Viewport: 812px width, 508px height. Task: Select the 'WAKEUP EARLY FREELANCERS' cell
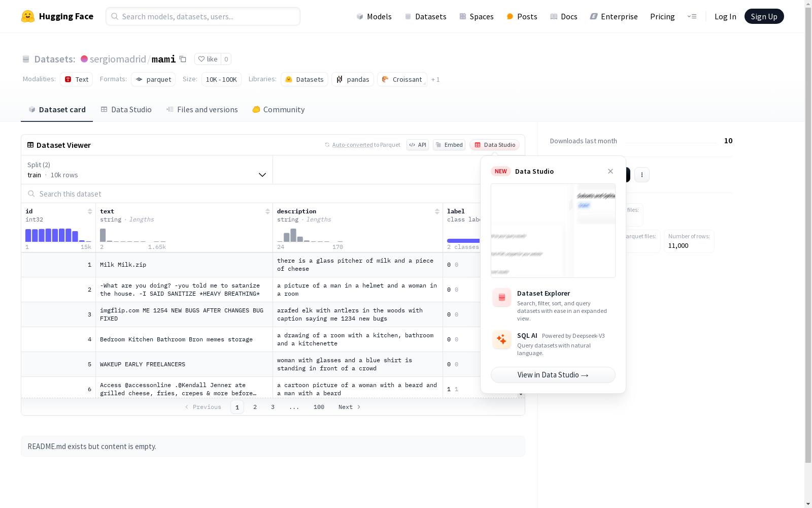pos(184,364)
